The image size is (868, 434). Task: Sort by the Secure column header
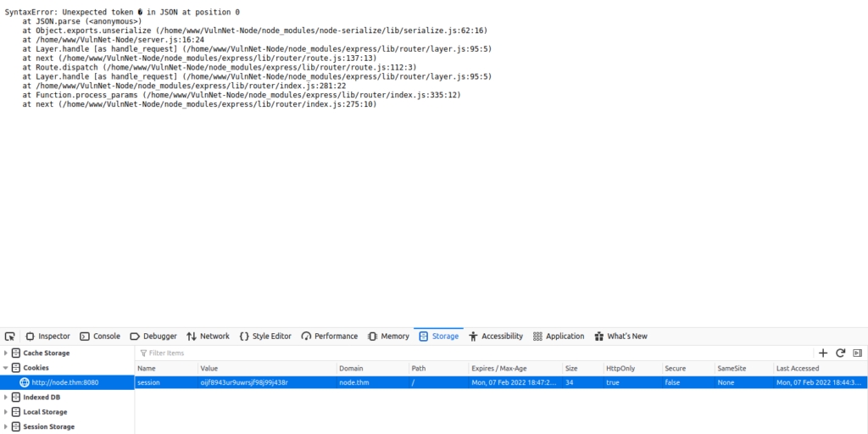click(x=688, y=369)
